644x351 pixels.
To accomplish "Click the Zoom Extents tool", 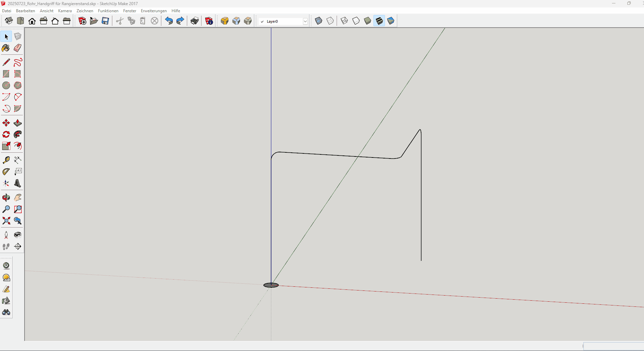I will [6, 221].
